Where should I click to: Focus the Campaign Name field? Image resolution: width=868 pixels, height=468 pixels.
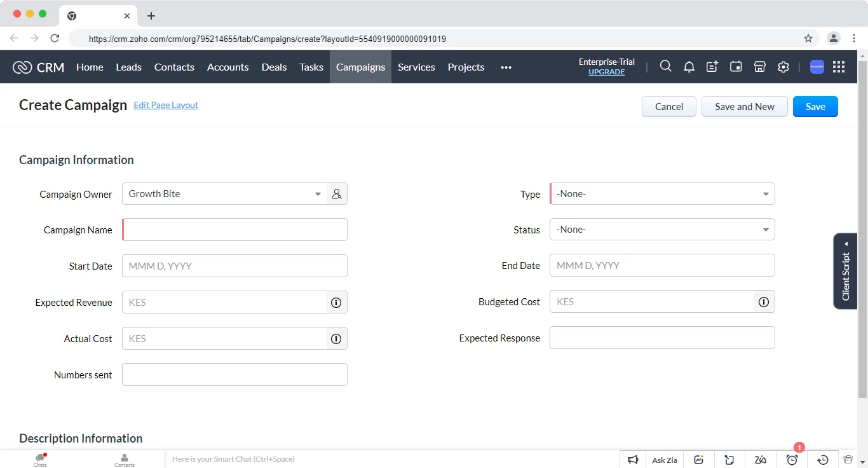point(234,230)
